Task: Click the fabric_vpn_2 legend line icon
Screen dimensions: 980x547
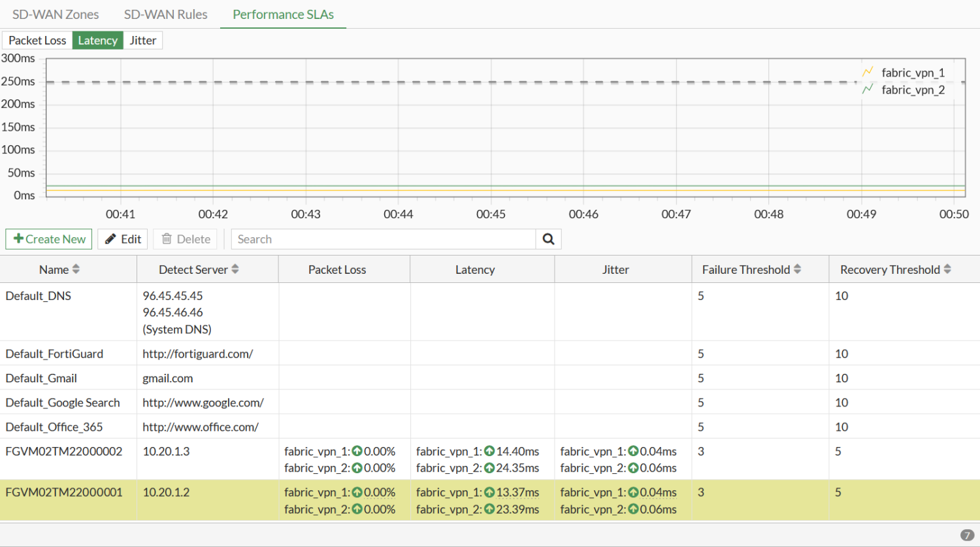Action: pyautogui.click(x=868, y=90)
